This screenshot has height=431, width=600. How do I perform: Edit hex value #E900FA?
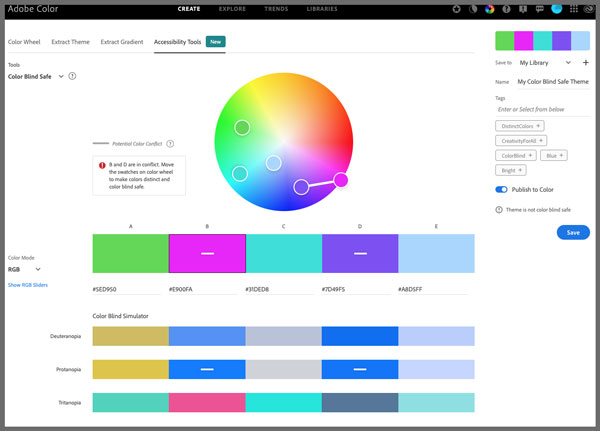(x=203, y=289)
